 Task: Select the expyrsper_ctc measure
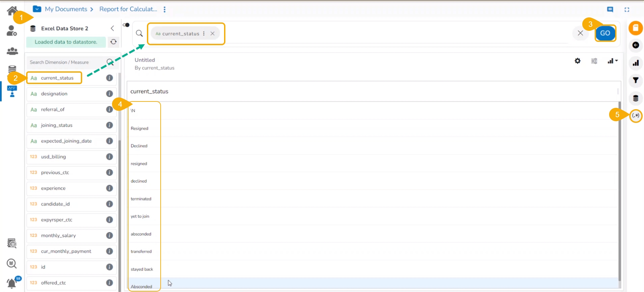[57, 220]
